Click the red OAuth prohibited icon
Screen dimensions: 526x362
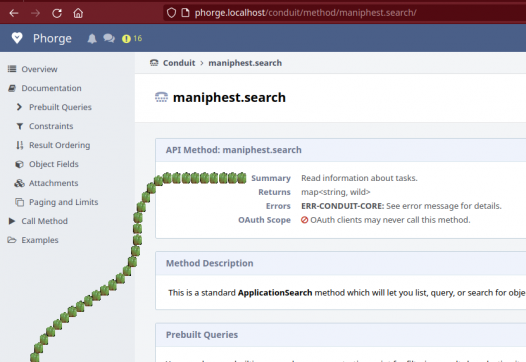pos(304,220)
